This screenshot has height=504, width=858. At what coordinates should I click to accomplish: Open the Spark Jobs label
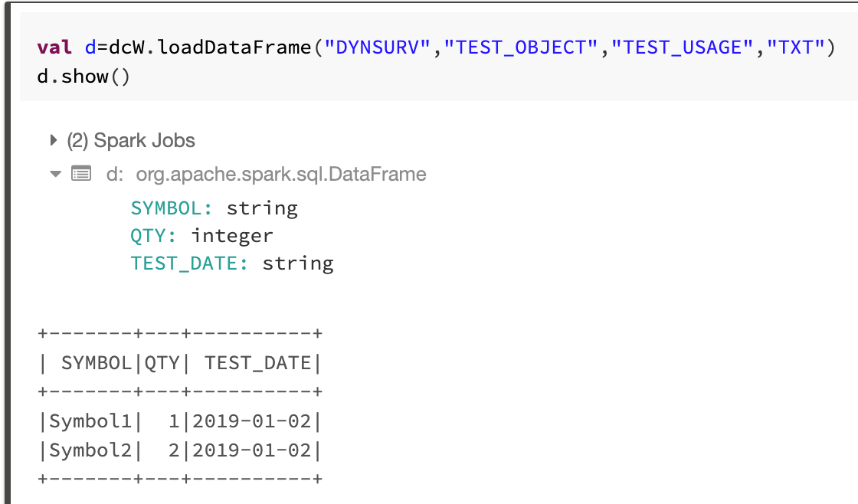coord(131,140)
